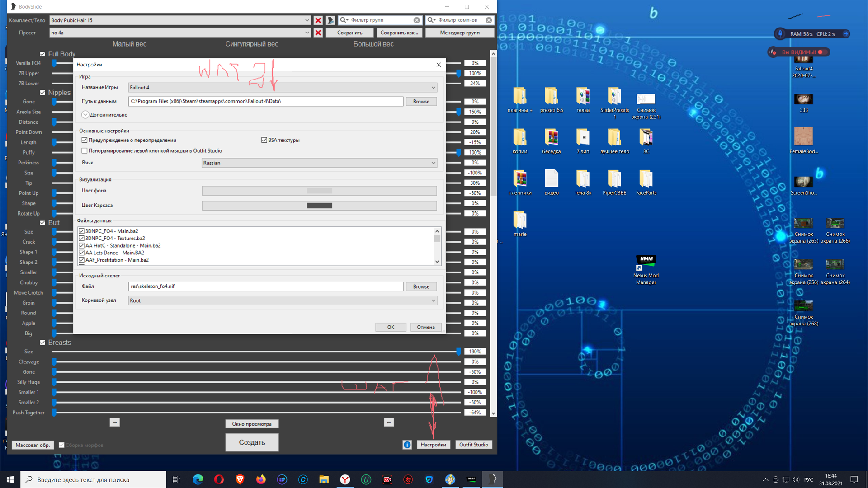Open the SliderPresets 1 folder icon
868x488 pixels.
coord(614,97)
